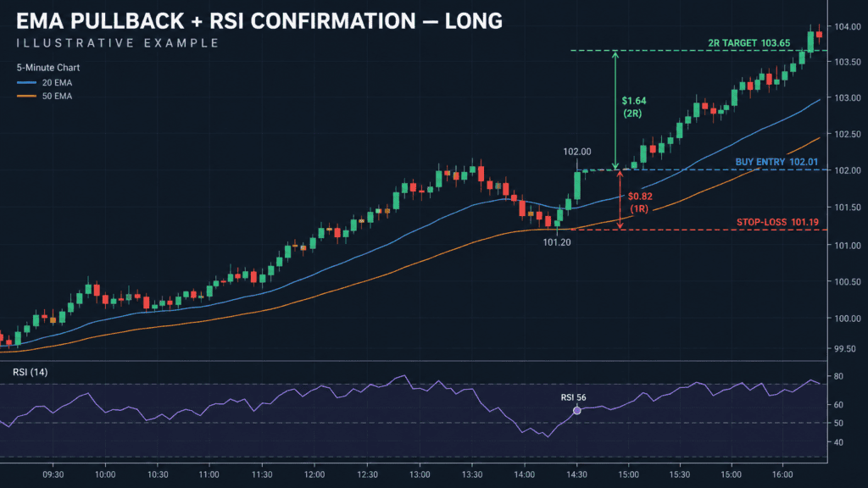This screenshot has height=488, width=868.
Task: Click the blue 20 EMA legend line swatch
Action: (x=26, y=82)
